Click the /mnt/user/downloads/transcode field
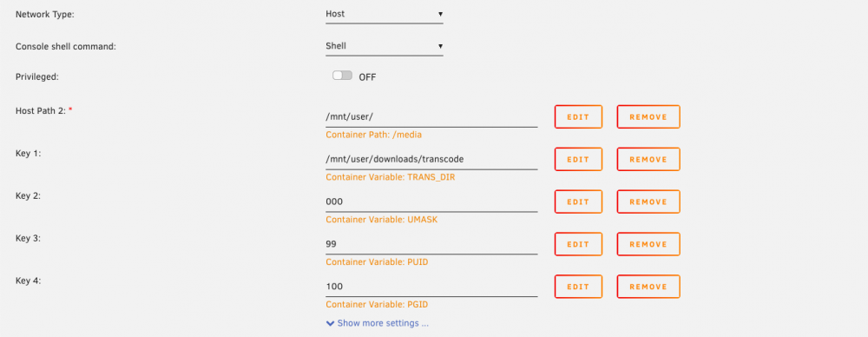 pos(431,159)
